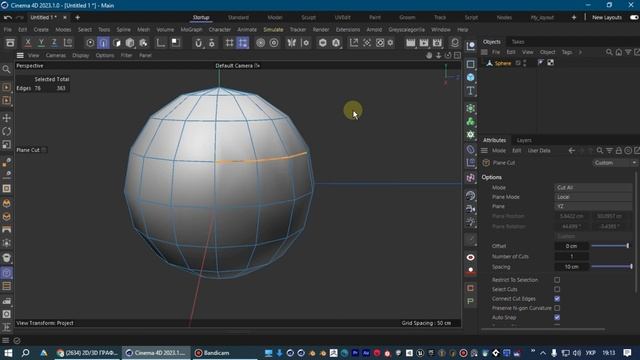
Task: Open the MoGraph menu
Action: 191,30
